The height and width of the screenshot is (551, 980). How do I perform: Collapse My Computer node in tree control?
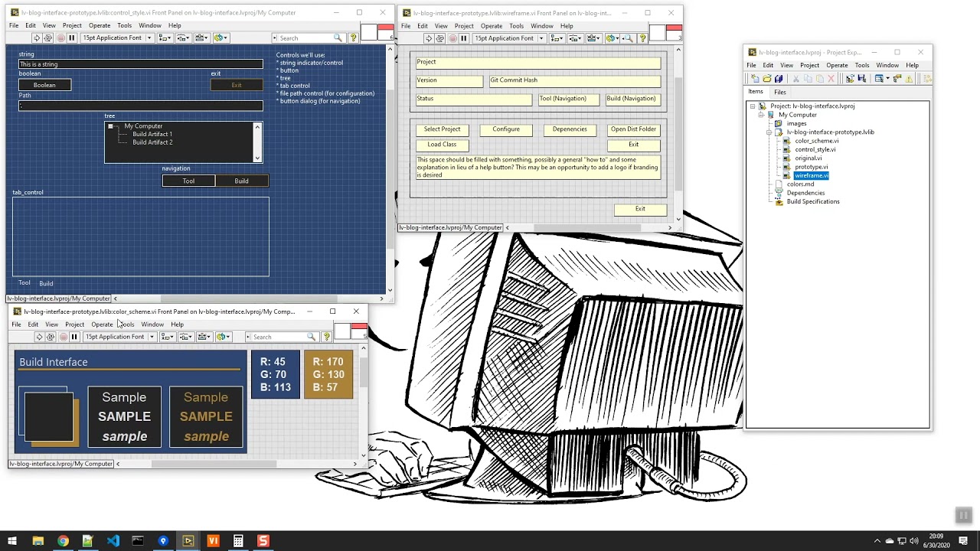(x=110, y=126)
